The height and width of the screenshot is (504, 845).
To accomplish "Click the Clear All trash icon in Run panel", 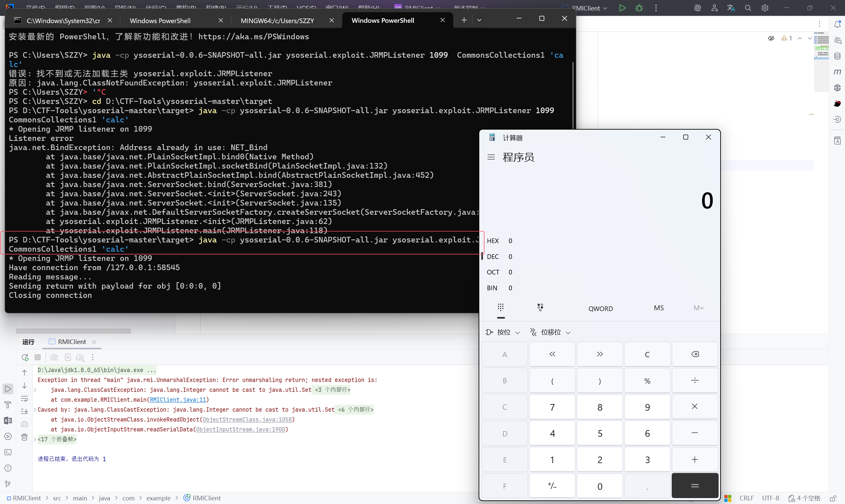I will 24,437.
